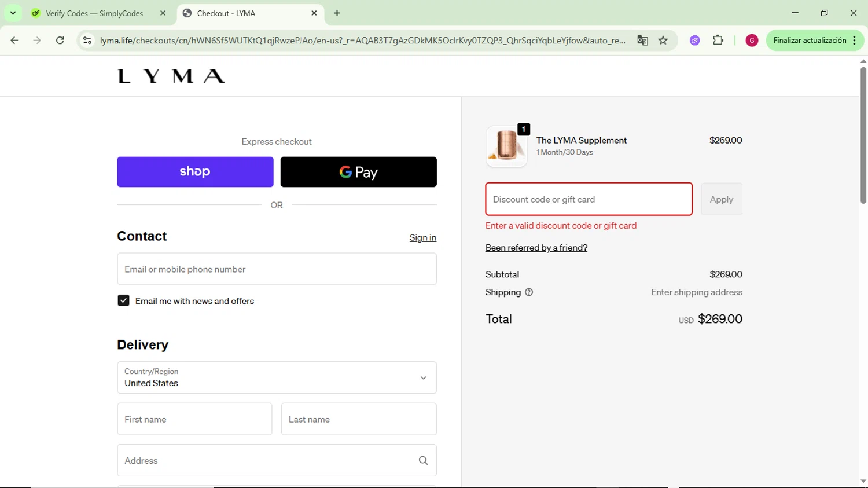Click Finalizar actualización button
This screenshot has height=488, width=868.
(810, 41)
